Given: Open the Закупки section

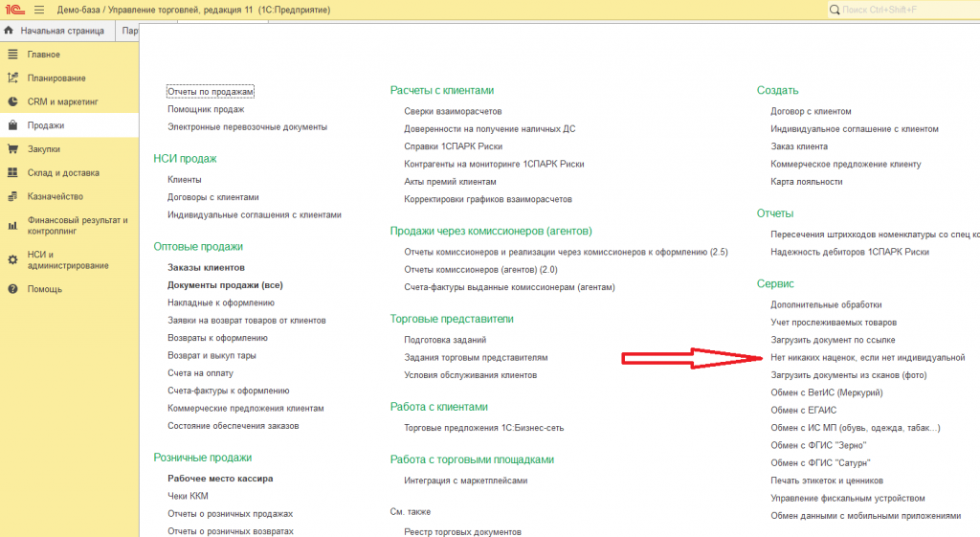Looking at the screenshot, I should tap(44, 148).
